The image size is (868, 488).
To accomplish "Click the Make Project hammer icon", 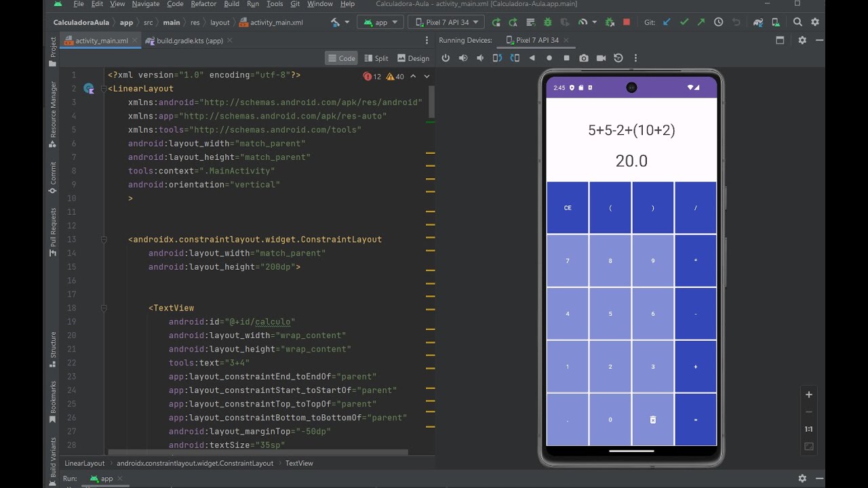I will pos(336,22).
